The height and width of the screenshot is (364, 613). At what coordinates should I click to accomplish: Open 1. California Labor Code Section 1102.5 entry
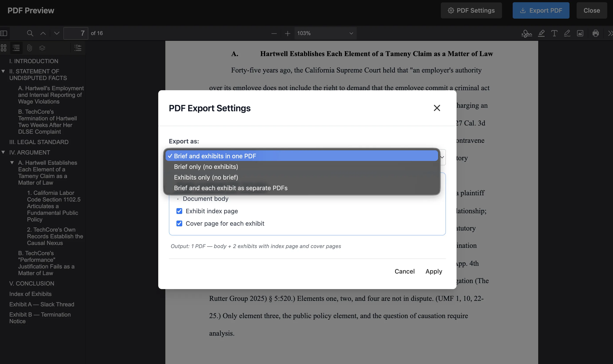point(54,206)
